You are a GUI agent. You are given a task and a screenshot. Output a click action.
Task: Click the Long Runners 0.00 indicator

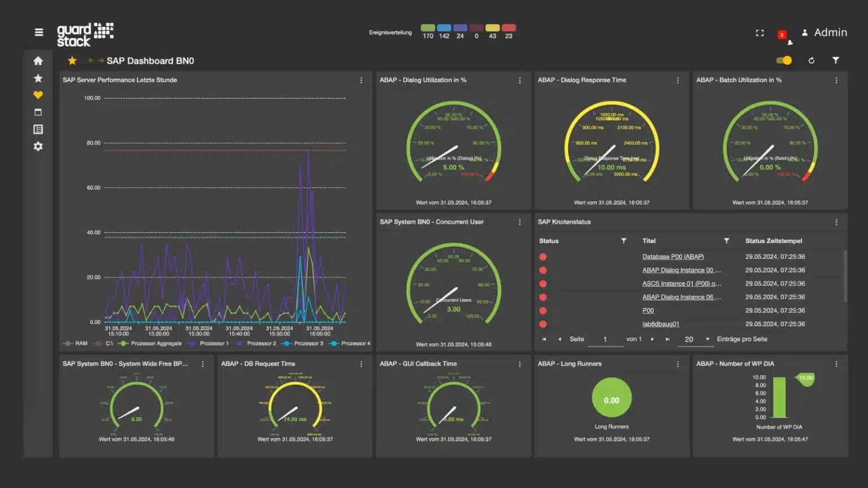coord(611,398)
